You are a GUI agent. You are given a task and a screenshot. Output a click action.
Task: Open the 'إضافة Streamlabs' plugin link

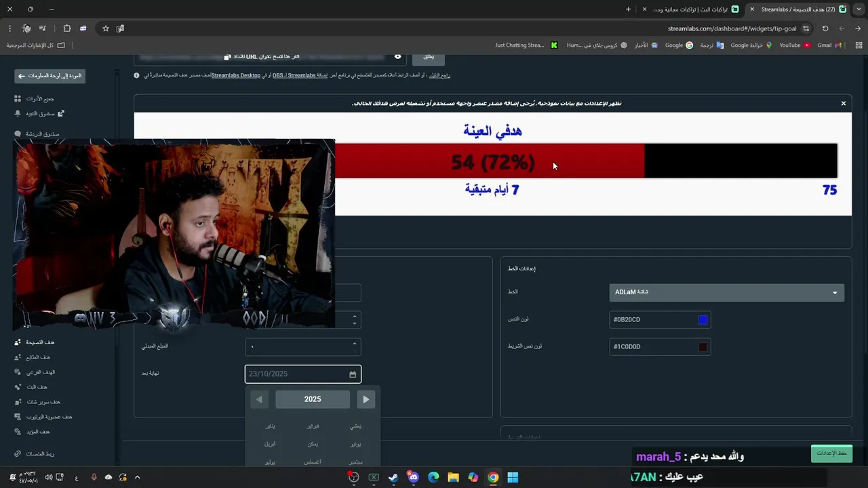tap(299, 75)
